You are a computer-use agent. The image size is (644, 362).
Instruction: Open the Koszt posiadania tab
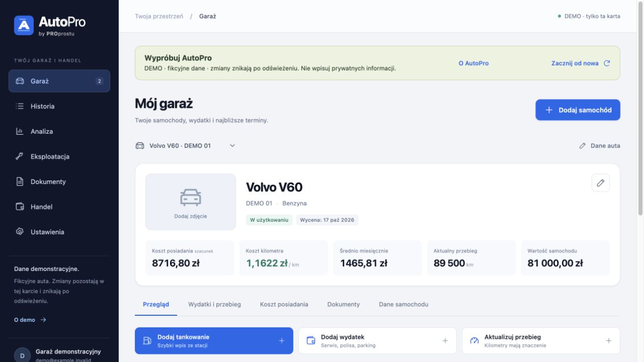point(284,304)
